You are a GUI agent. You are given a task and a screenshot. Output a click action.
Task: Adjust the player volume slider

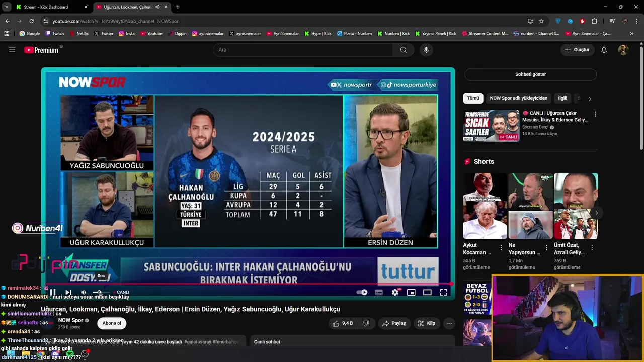click(x=101, y=292)
